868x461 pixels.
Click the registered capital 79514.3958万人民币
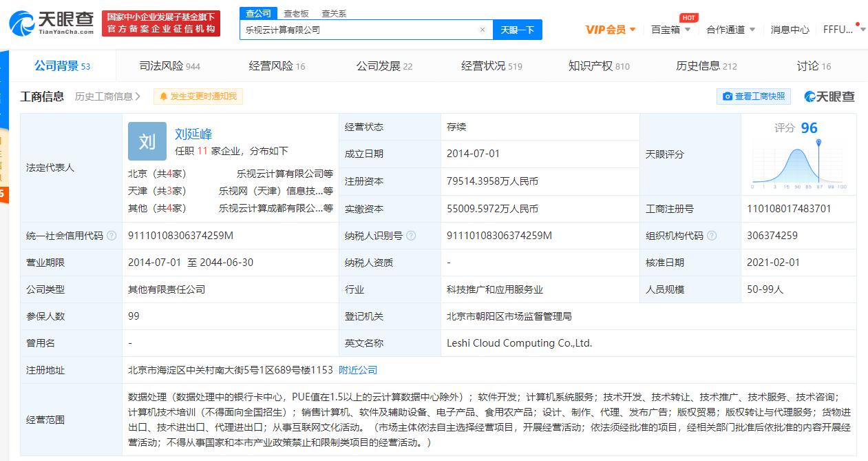click(x=492, y=181)
